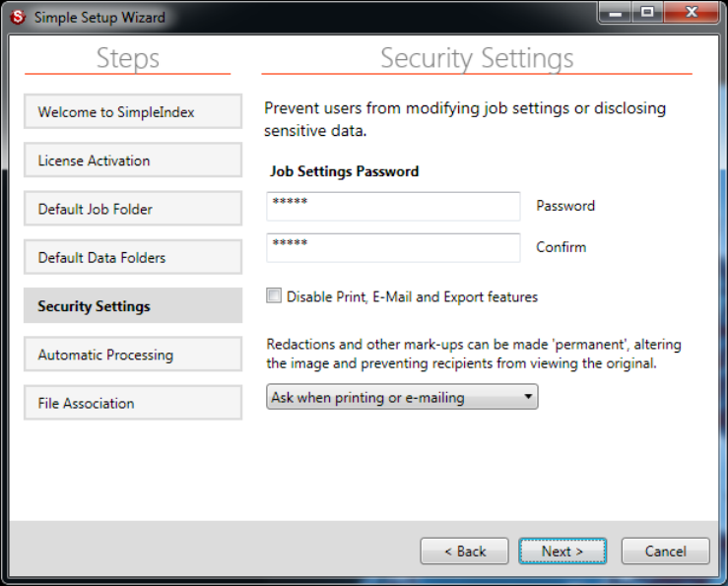Maximize the Simple Setup Wizard window

647,13
